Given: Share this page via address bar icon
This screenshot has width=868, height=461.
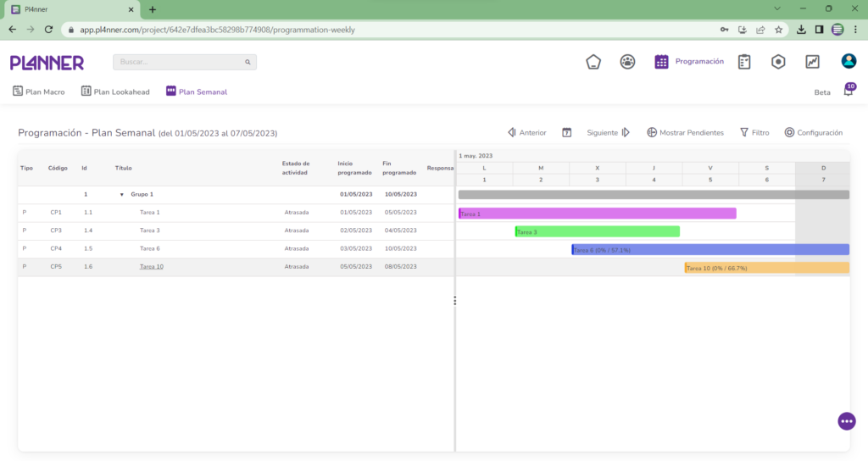Looking at the screenshot, I should (760, 30).
